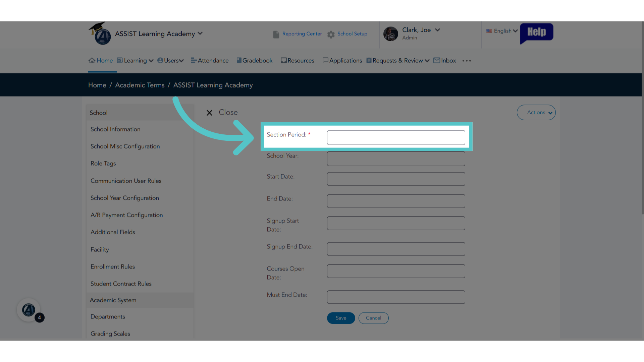The width and height of the screenshot is (644, 362).
Task: Open the floating ASSIST widget with badge
Action: [29, 310]
